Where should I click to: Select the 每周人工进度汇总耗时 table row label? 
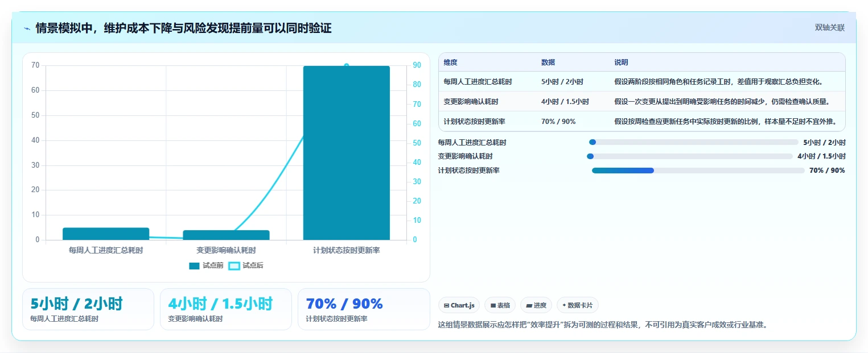coord(478,82)
